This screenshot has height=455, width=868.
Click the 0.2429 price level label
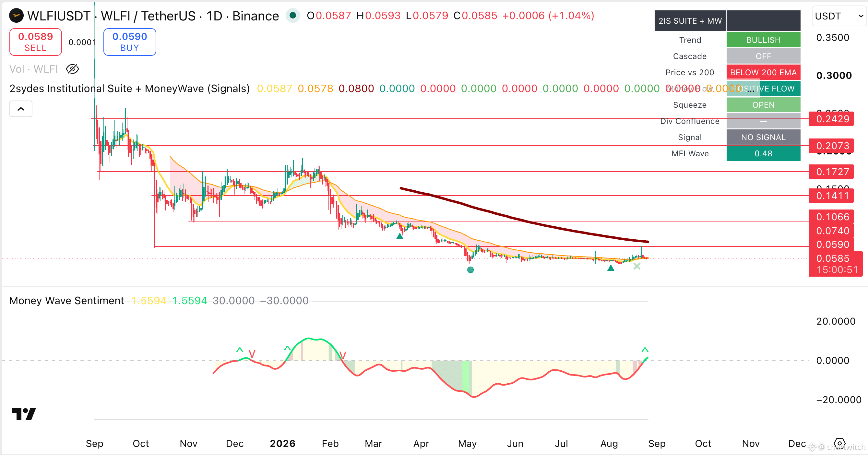[832, 119]
